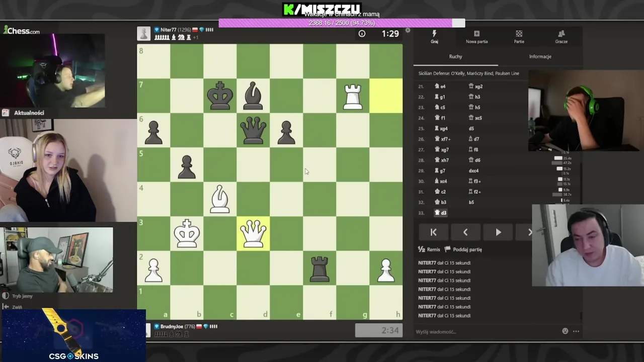Image resolution: width=644 pixels, height=362 pixels.
Task: Click the pink donation goal progress bar
Action: (x=342, y=23)
